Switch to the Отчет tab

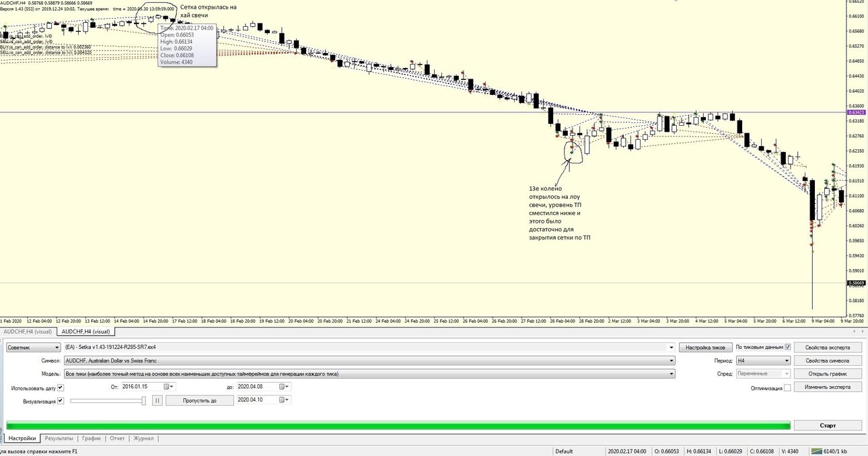click(117, 439)
